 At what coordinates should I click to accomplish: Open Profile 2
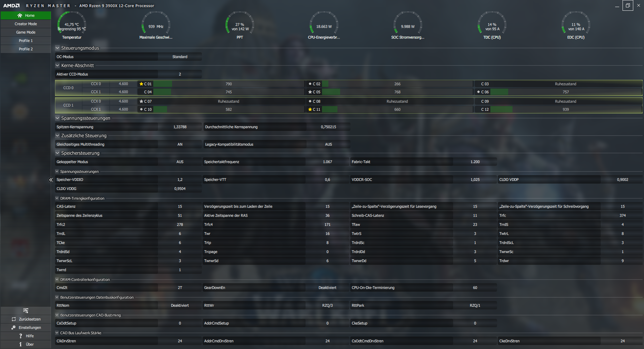tap(26, 49)
